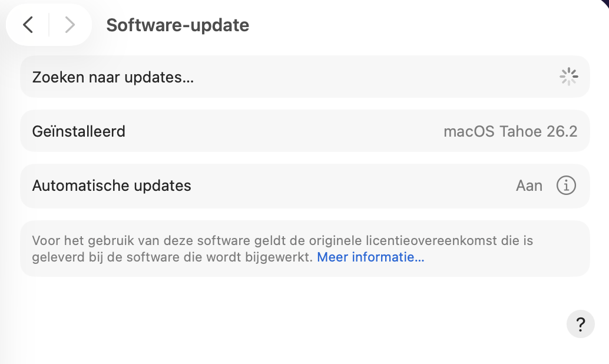The width and height of the screenshot is (609, 364).
Task: Click the forward navigation arrow
Action: tap(70, 25)
